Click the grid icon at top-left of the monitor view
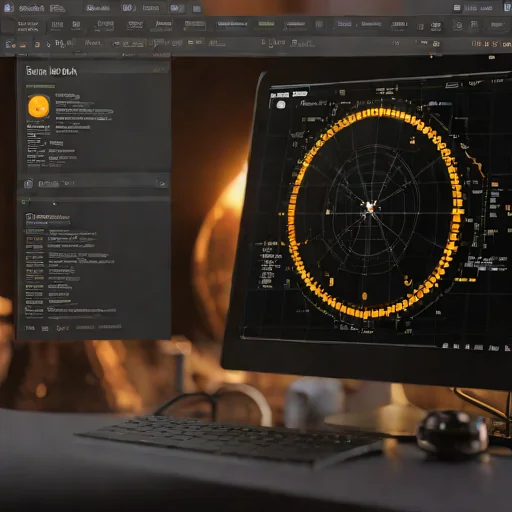512x512 pixels. pos(281,105)
